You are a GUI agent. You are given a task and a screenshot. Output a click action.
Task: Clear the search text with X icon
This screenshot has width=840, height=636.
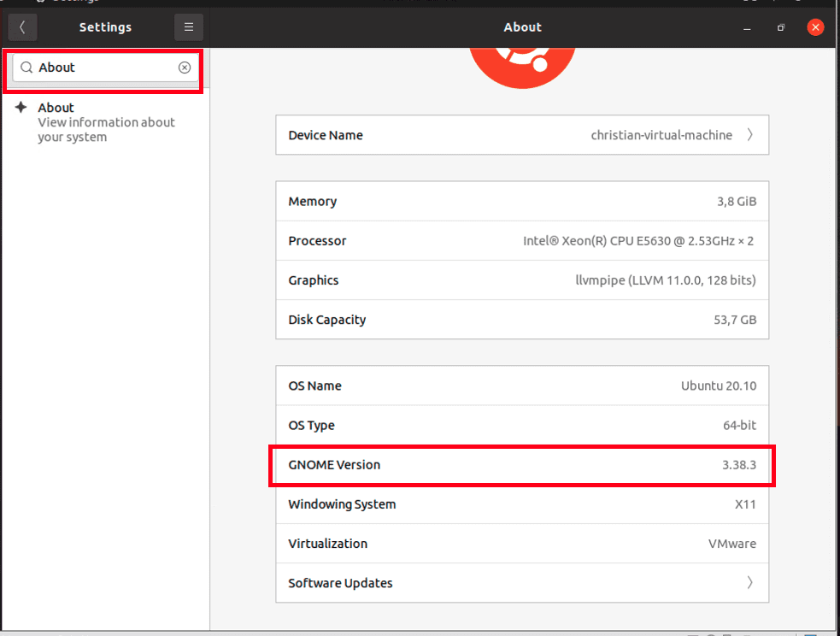185,68
